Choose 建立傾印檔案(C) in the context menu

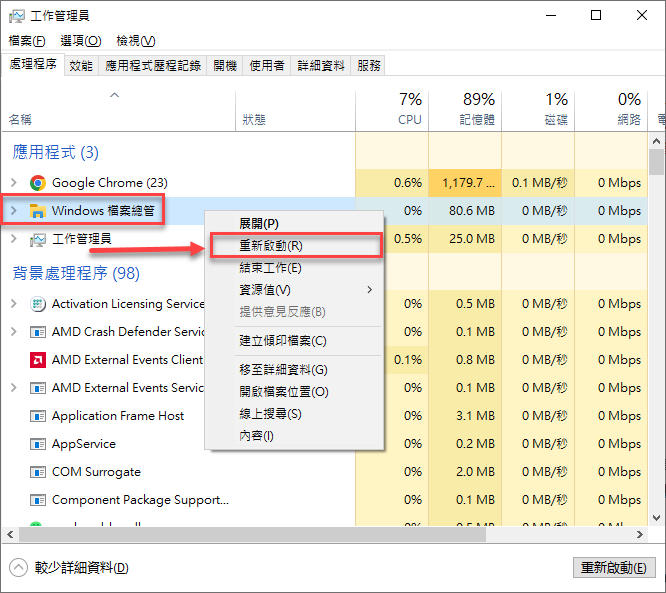pos(295,341)
